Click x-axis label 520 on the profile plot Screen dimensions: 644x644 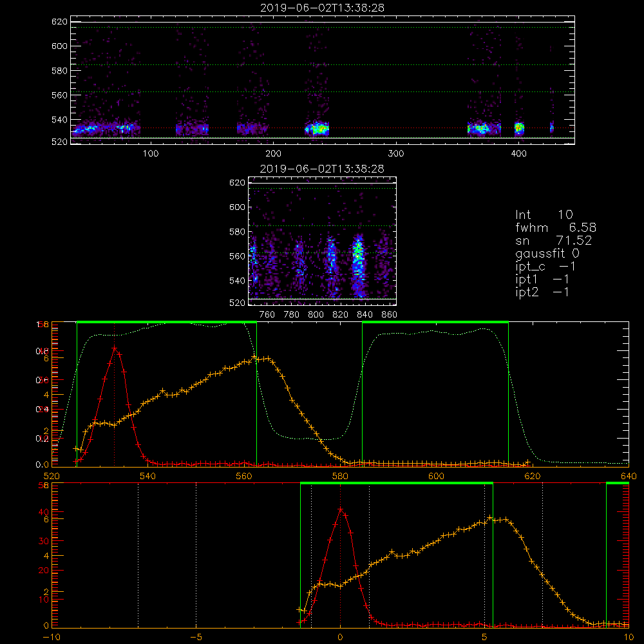point(52,477)
